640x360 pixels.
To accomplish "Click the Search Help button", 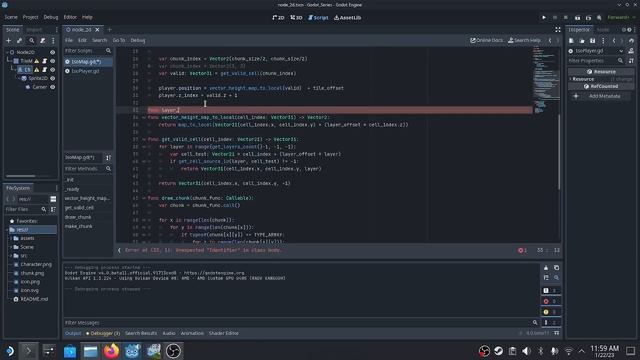I will tap(524, 40).
